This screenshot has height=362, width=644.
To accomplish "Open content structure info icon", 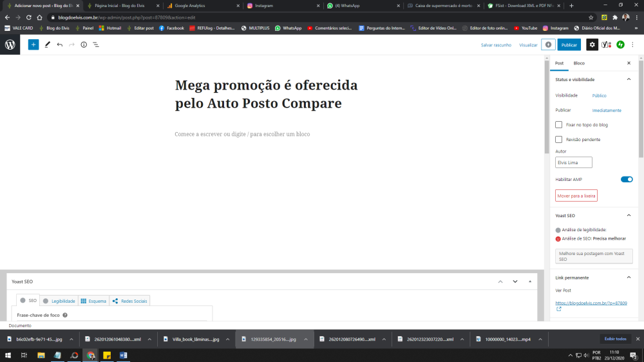I will 84,45.
